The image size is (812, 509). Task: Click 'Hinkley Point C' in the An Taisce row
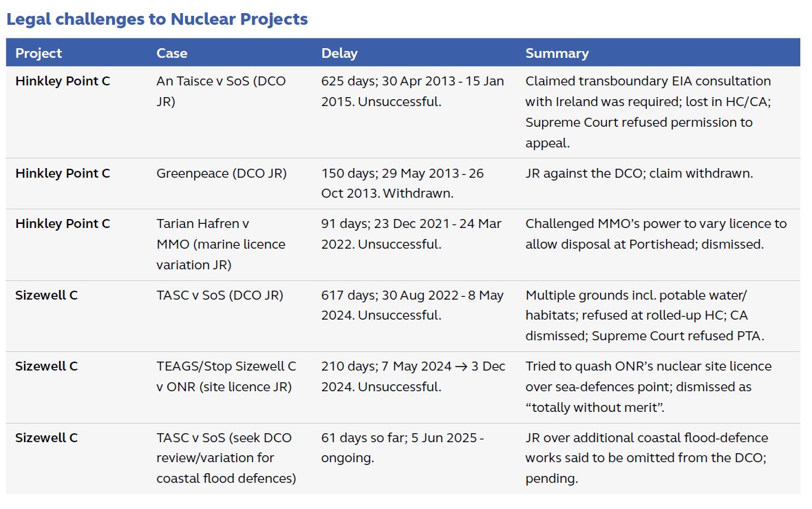coord(63,81)
